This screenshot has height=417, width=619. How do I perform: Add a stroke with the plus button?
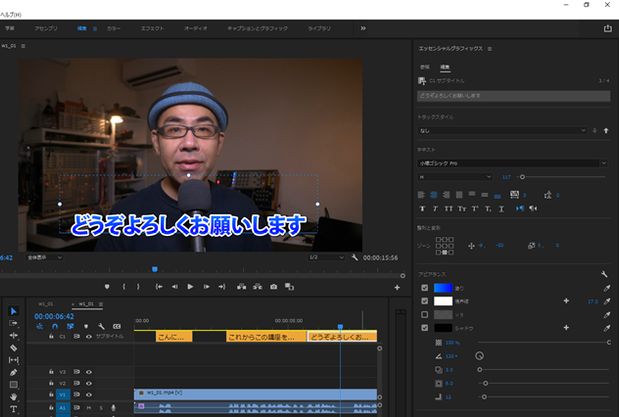pos(566,301)
